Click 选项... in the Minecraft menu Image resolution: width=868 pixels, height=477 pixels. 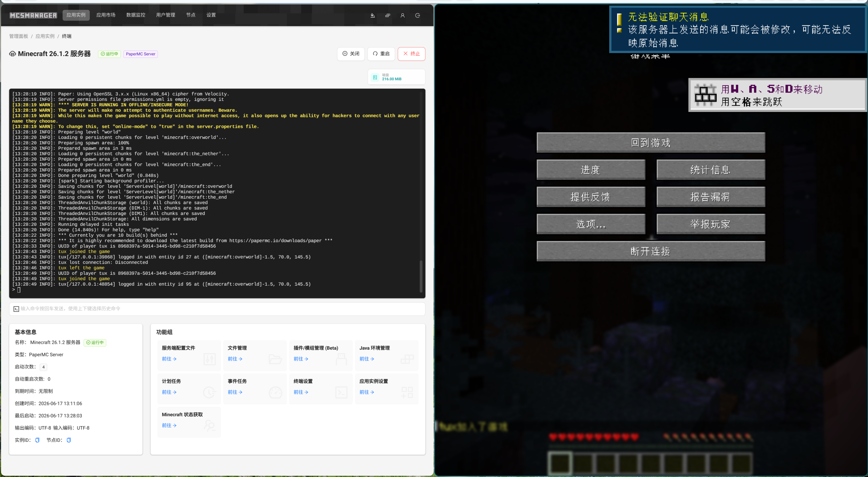coord(591,224)
